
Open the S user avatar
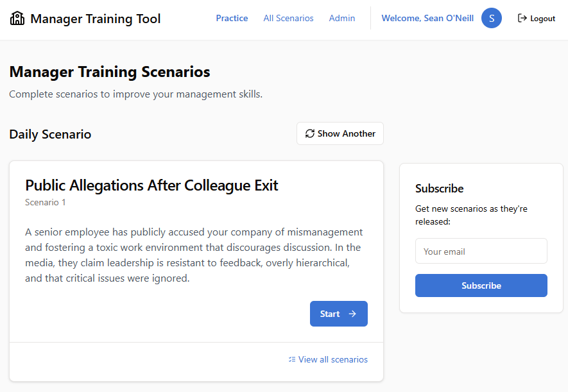(x=492, y=18)
